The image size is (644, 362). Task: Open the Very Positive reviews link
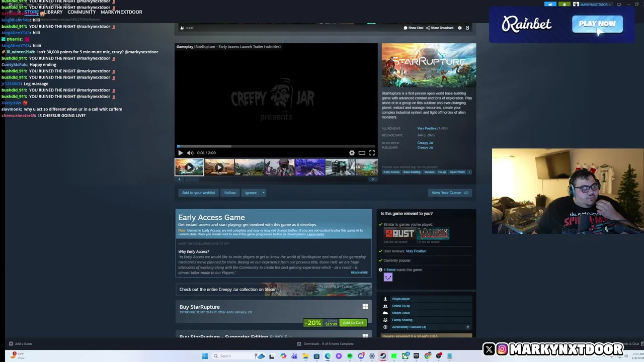point(427,128)
